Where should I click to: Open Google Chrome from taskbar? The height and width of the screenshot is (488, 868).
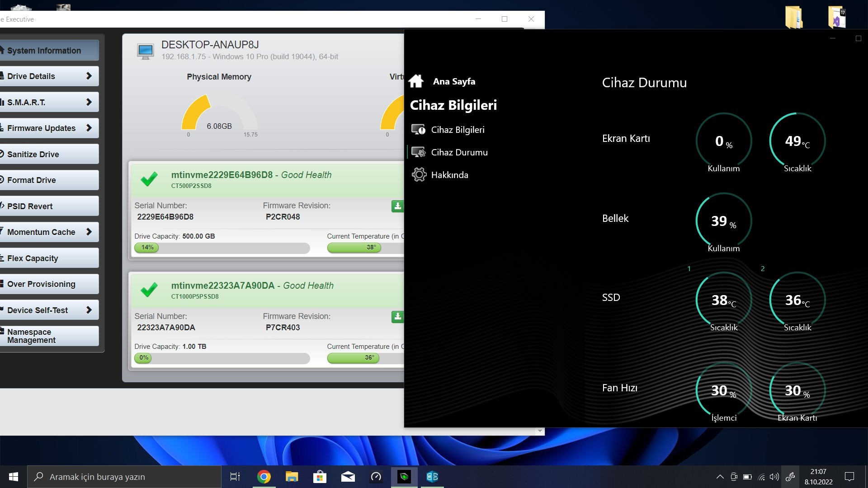pyautogui.click(x=264, y=477)
